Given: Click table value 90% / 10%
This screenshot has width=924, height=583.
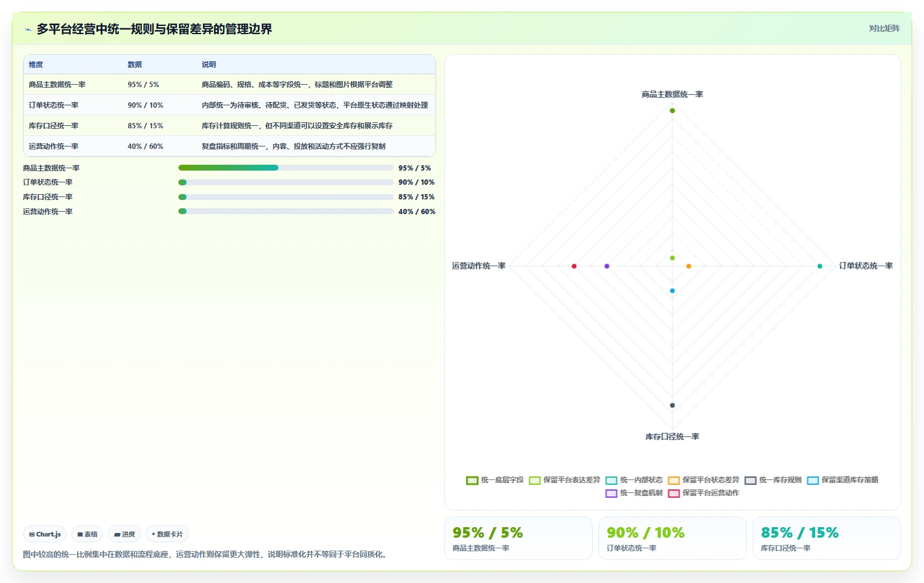Looking at the screenshot, I should (x=145, y=105).
